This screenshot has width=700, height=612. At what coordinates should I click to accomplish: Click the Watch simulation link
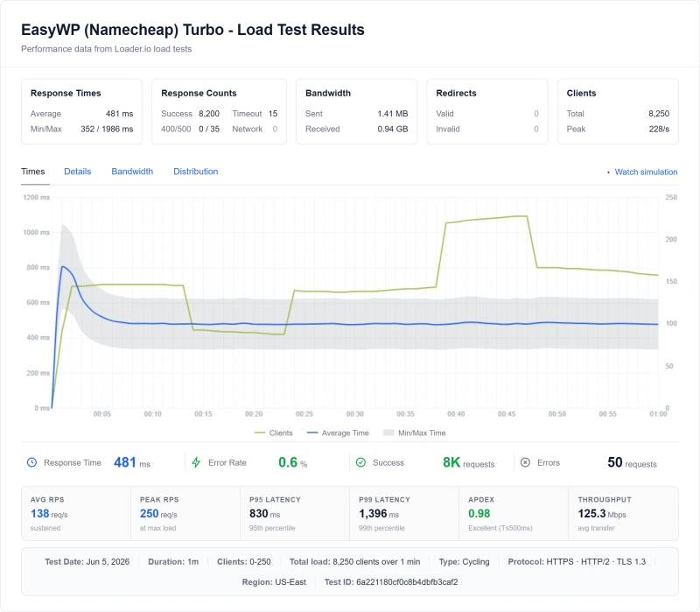[x=646, y=172]
